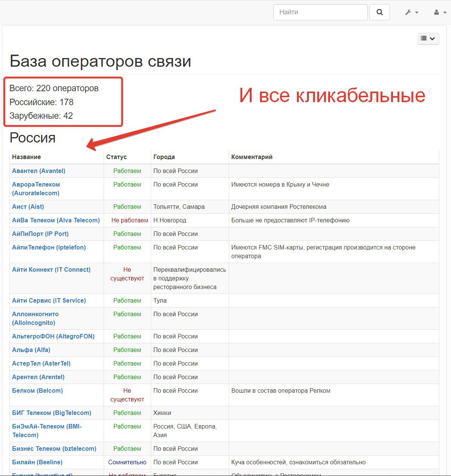This screenshot has width=451, height=476.
Task: Open АльтегроФОН (AltegroFON) operator link
Action: tap(53, 336)
